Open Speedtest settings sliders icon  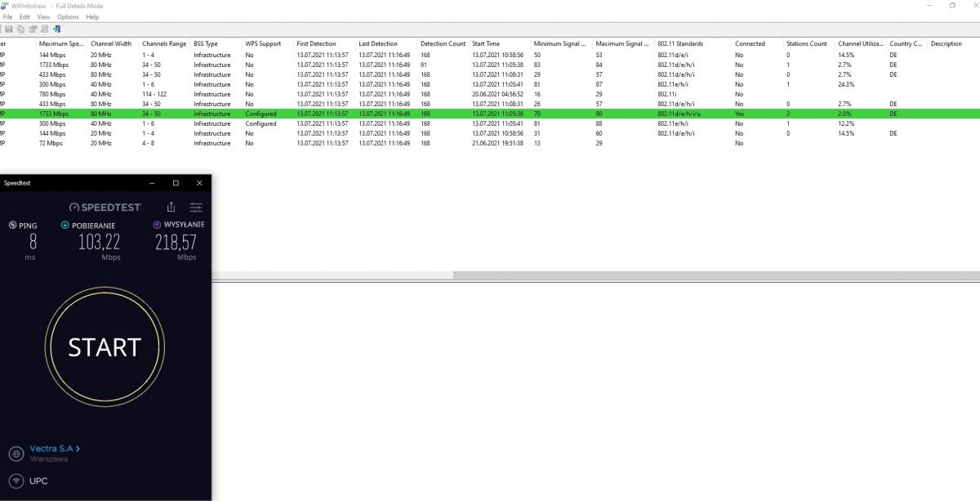[x=196, y=208]
